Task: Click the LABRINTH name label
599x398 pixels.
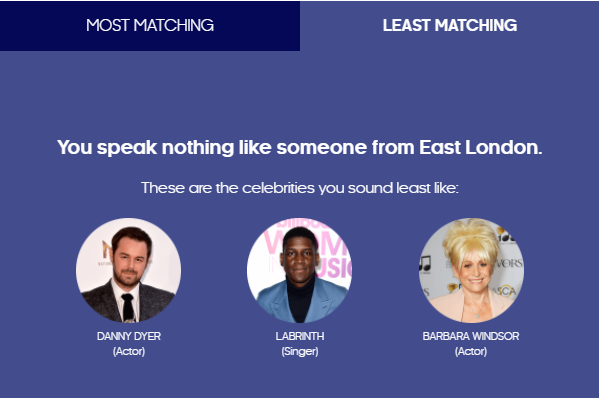Action: [300, 336]
